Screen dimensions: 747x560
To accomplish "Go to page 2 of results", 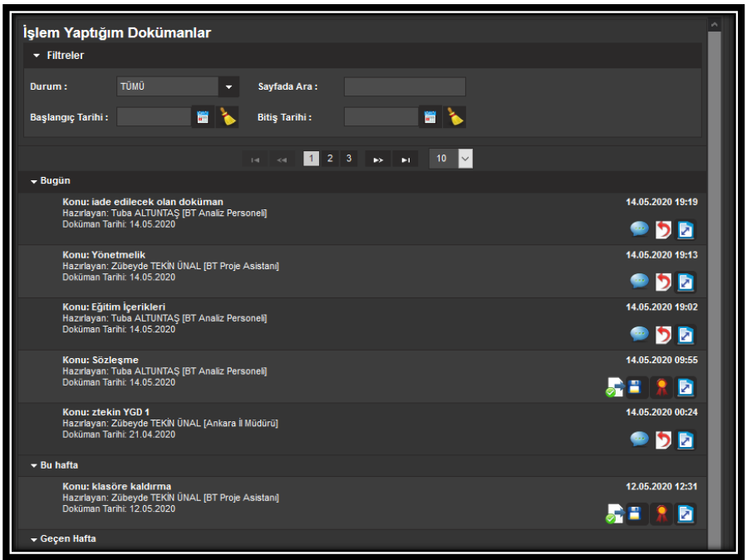I will [330, 159].
